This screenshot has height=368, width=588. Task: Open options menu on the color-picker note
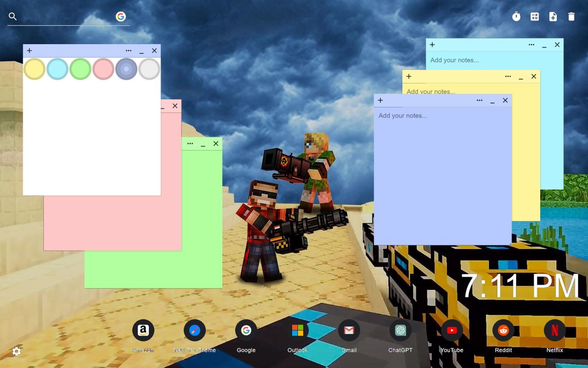[129, 51]
